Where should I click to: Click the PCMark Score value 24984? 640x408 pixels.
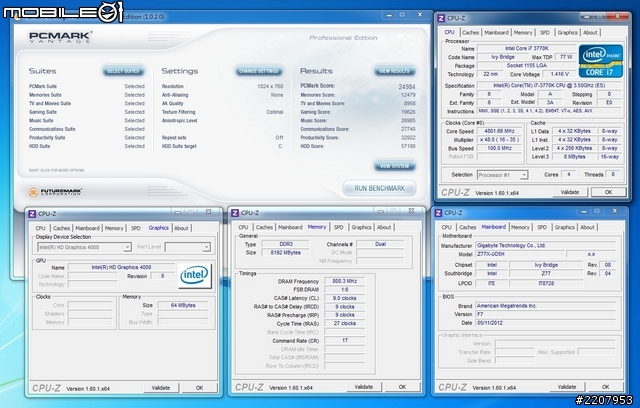pyautogui.click(x=407, y=86)
